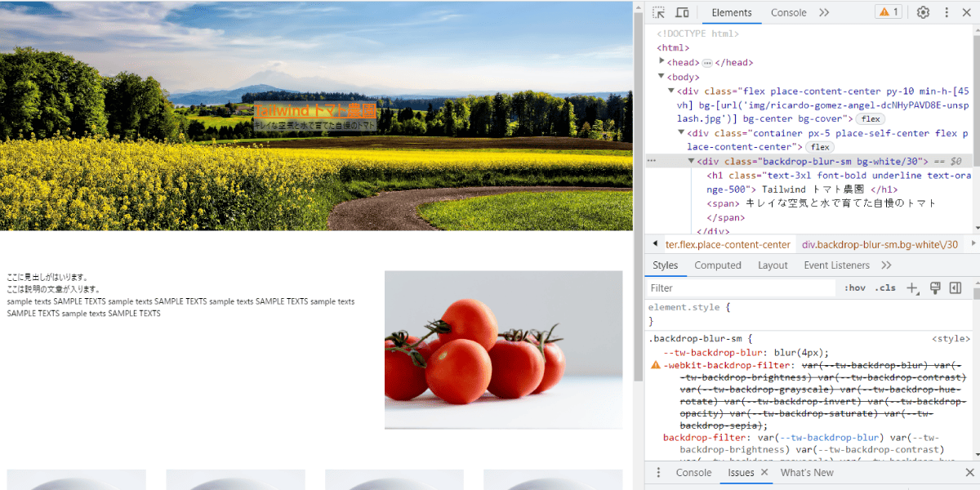Toggle the device toolbar icon
980x490 pixels.
click(682, 12)
